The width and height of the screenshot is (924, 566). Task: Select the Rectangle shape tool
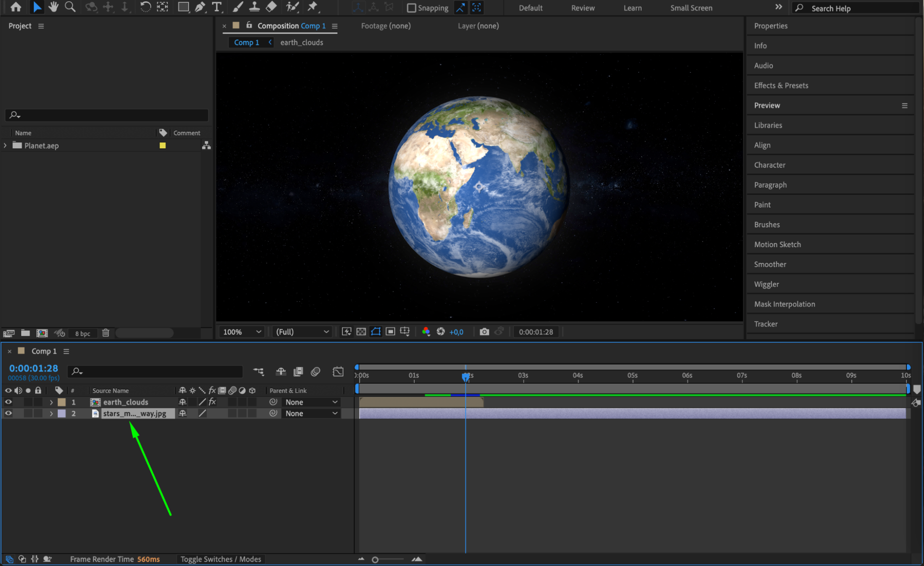pos(183,7)
